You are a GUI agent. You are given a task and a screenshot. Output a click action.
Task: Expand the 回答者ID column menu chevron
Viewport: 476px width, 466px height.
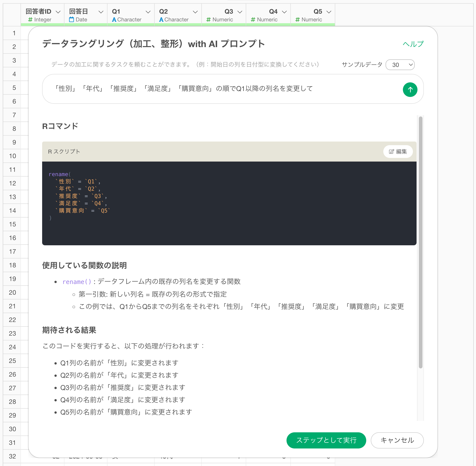pyautogui.click(x=58, y=12)
